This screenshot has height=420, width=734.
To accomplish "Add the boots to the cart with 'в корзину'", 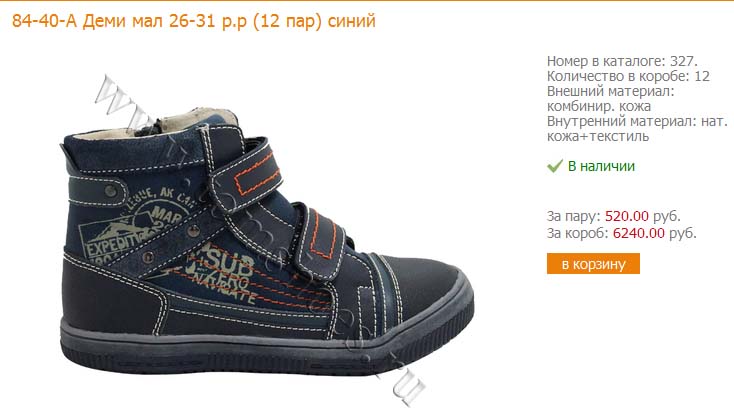I will [x=593, y=264].
